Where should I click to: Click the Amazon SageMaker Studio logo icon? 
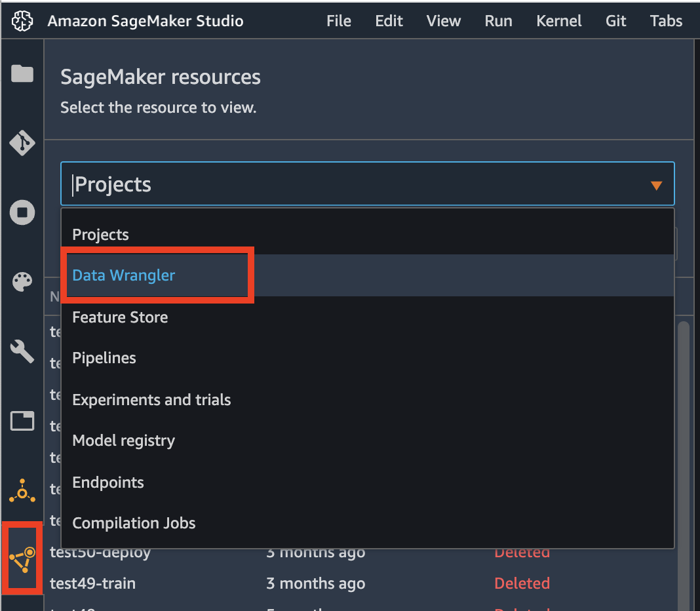click(22, 20)
